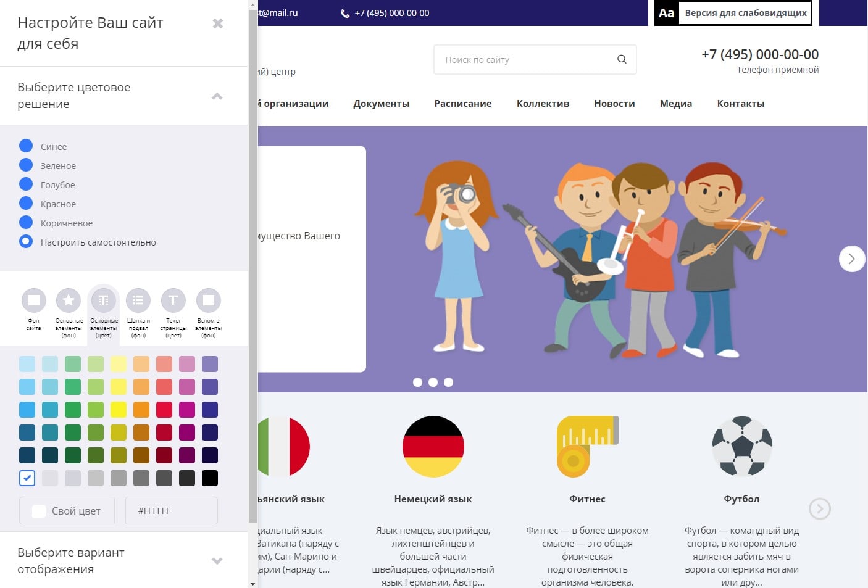Select the 'Фон сайта' color target icon
This screenshot has height=588, width=868.
pyautogui.click(x=34, y=300)
